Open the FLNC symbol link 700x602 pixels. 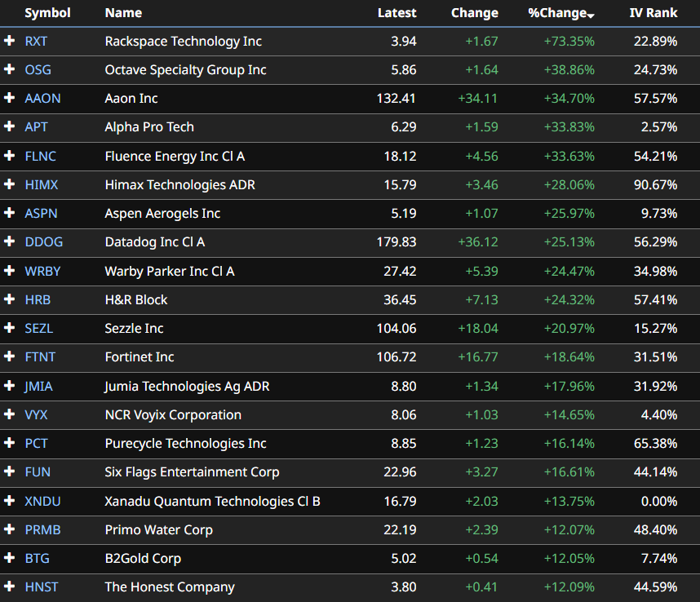[41, 156]
